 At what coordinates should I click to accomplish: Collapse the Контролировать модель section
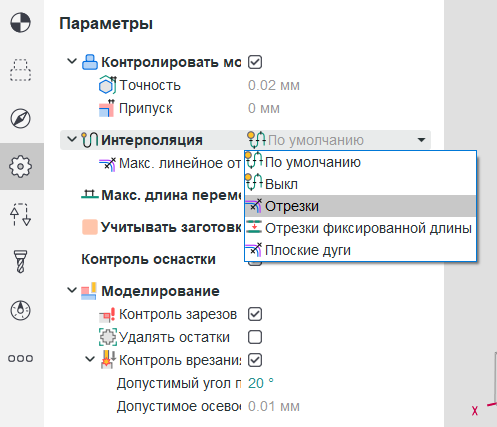coord(72,61)
